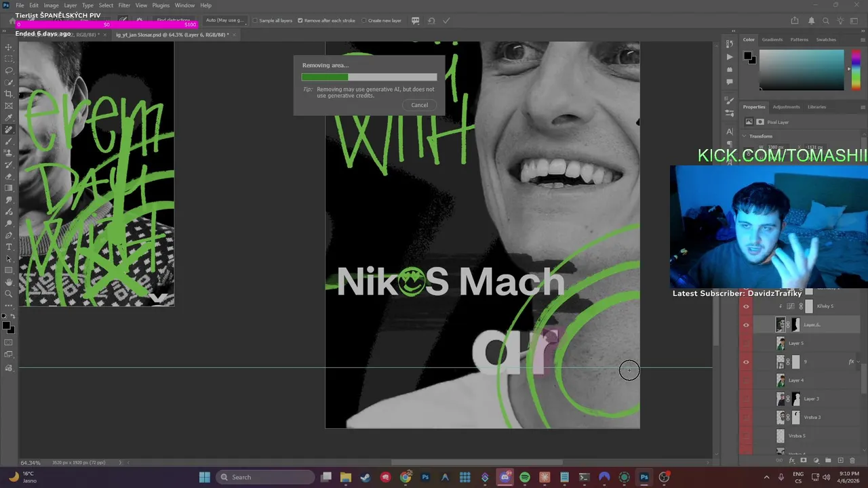Click the foreground color swatch in Color panel
The height and width of the screenshot is (488, 868).
coord(747,56)
